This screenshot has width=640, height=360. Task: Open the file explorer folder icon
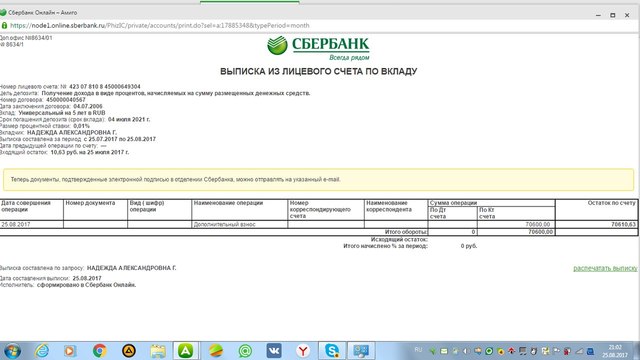click(158, 351)
